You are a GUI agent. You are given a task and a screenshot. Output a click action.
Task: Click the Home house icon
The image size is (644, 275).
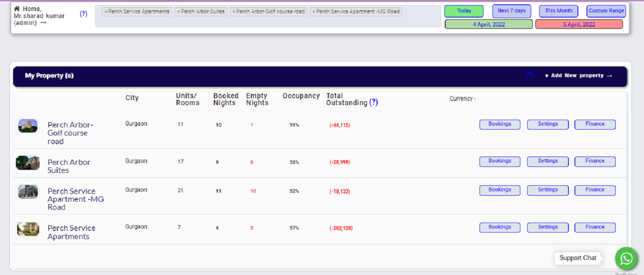coord(17,9)
